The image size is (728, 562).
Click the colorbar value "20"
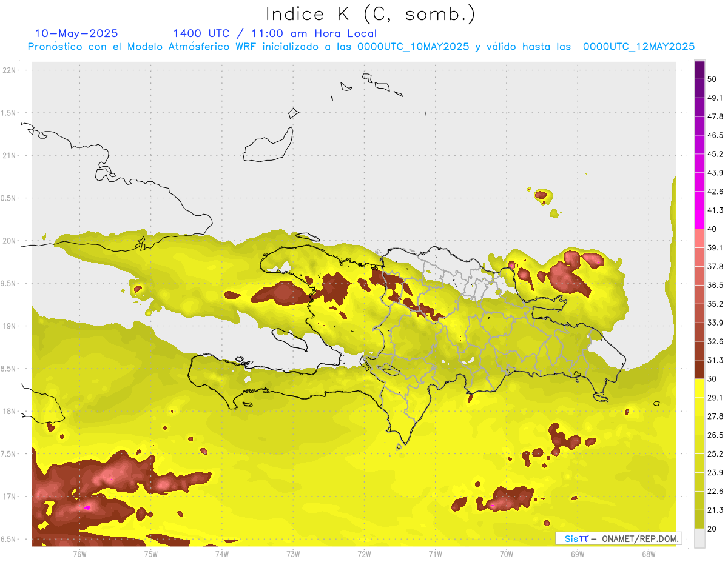[x=712, y=529]
